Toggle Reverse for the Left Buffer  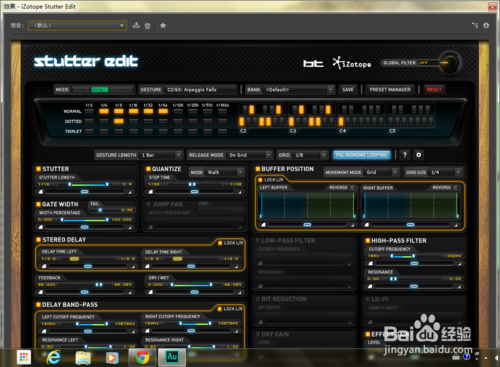pos(352,188)
